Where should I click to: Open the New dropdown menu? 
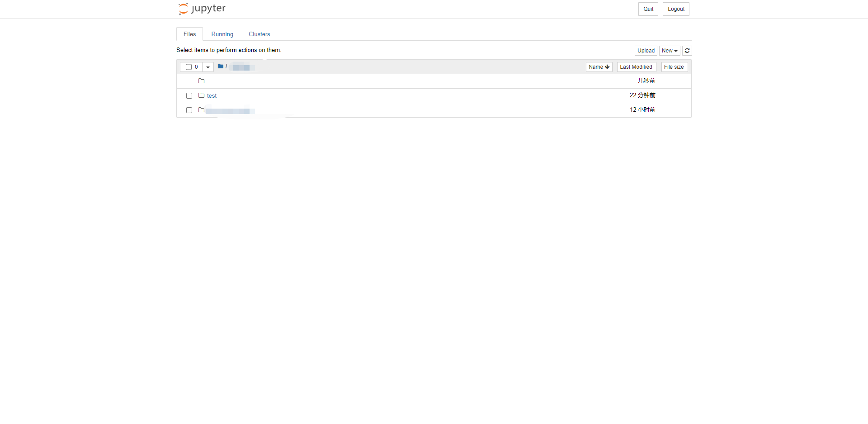(x=670, y=51)
